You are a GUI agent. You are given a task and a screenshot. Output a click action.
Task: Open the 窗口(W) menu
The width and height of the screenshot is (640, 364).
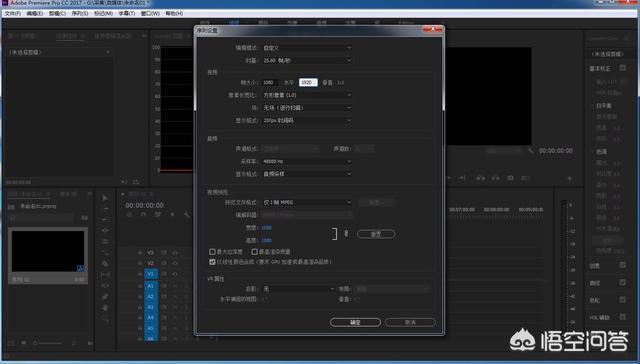150,13
